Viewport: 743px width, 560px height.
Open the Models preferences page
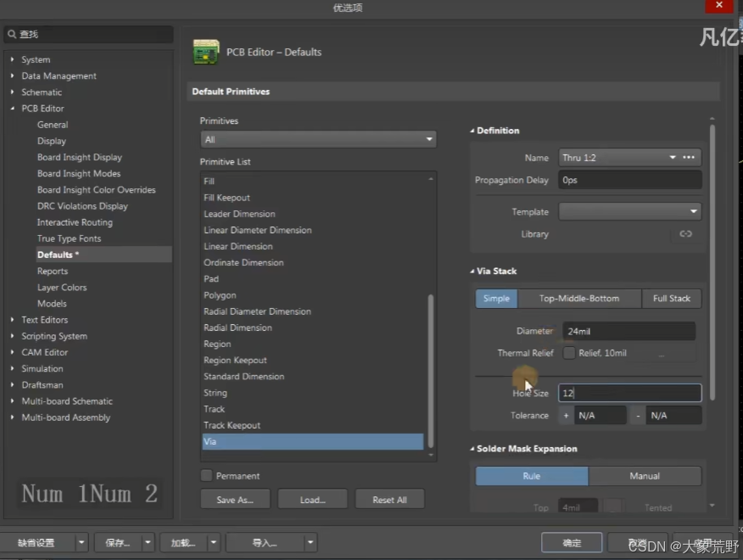(x=52, y=304)
